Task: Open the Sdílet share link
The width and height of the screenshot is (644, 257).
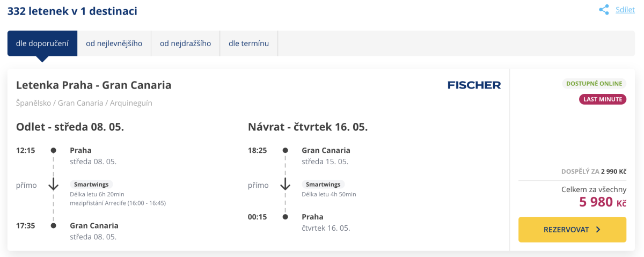Action: pyautogui.click(x=625, y=10)
